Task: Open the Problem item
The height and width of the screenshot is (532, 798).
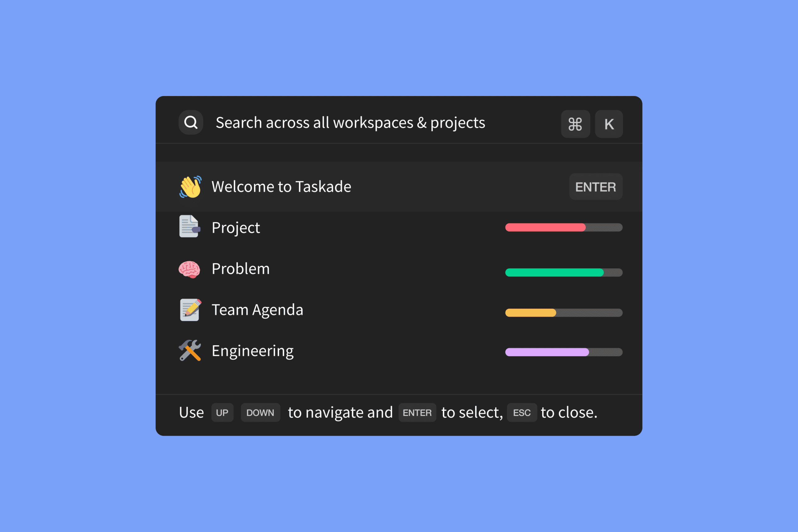Action: (x=241, y=268)
